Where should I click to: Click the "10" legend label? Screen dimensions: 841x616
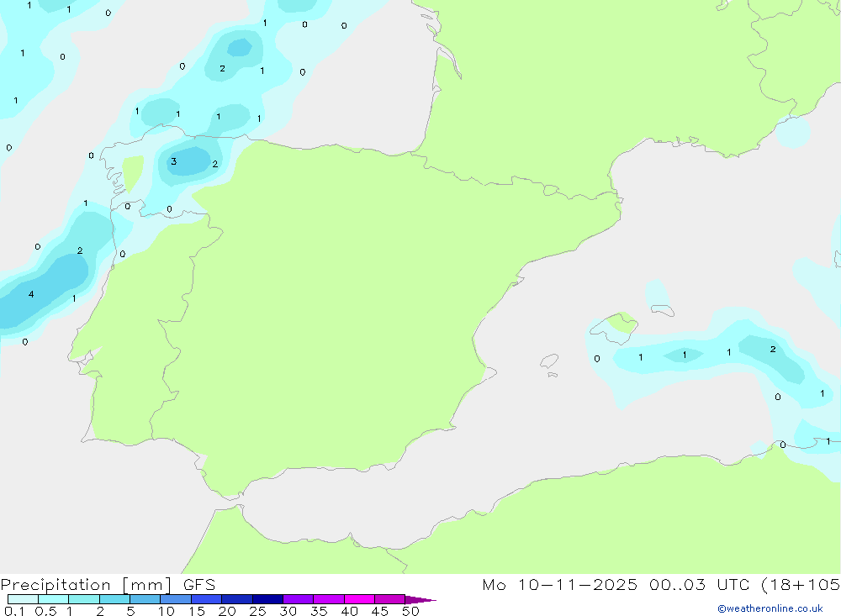(167, 611)
